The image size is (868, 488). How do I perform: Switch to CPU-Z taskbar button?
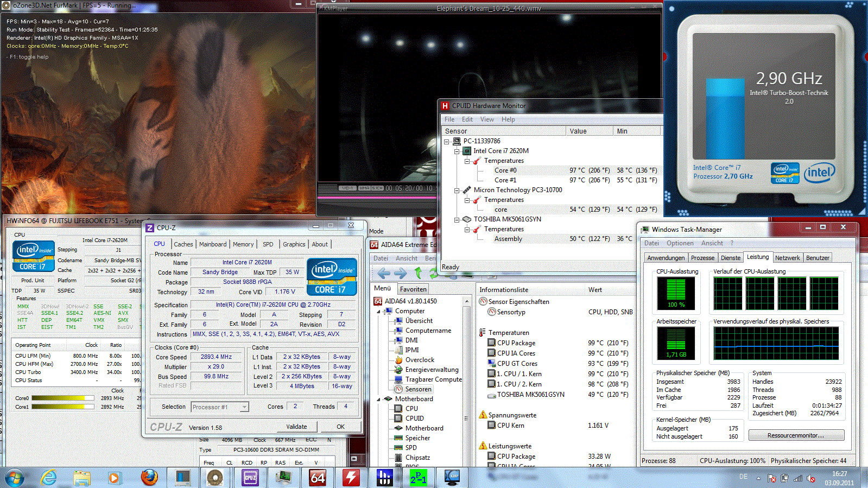250,478
